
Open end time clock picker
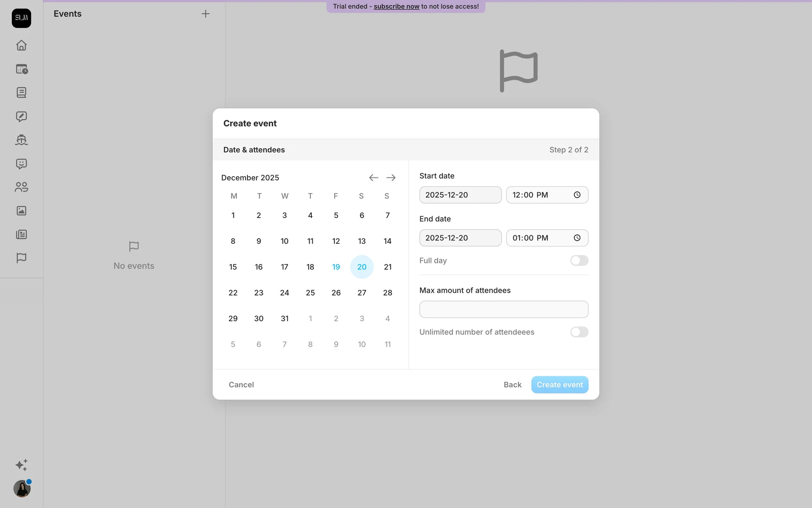pos(577,238)
